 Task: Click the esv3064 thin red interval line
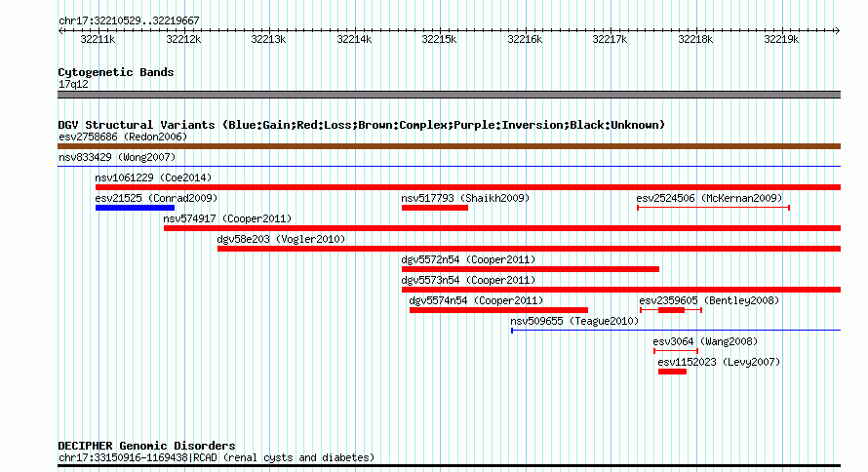675,351
